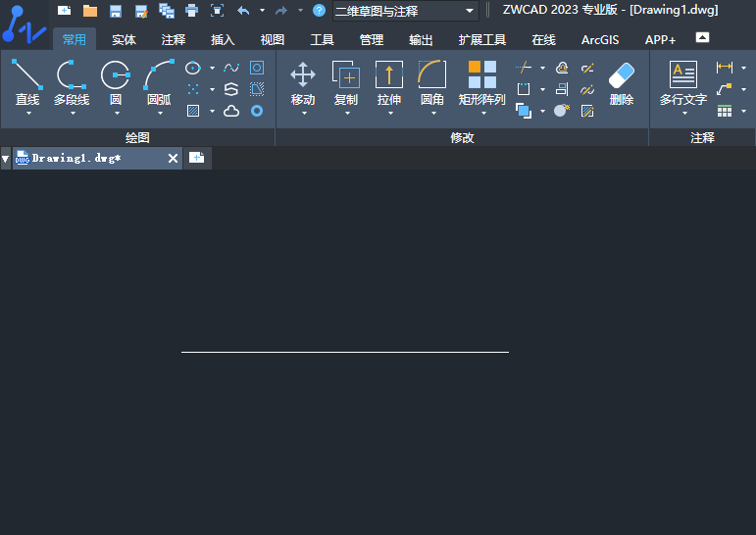
Task: Print the drawing via printer icon
Action: click(x=192, y=10)
